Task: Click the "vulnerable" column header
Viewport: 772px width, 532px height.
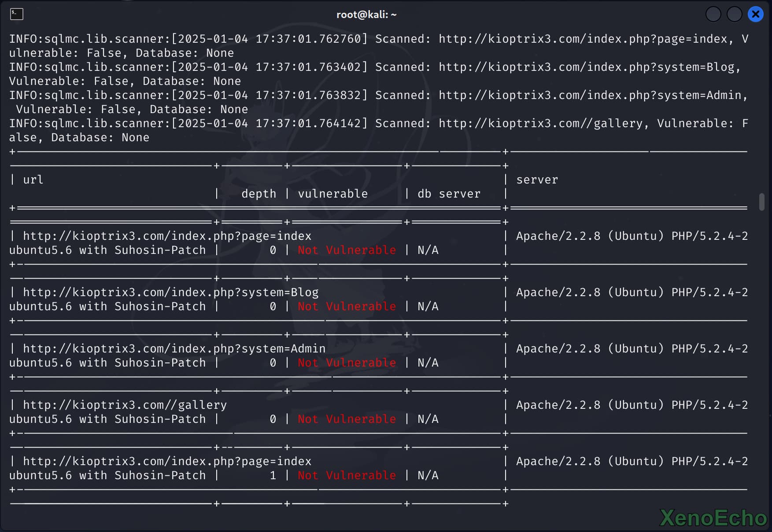Action: (332, 194)
